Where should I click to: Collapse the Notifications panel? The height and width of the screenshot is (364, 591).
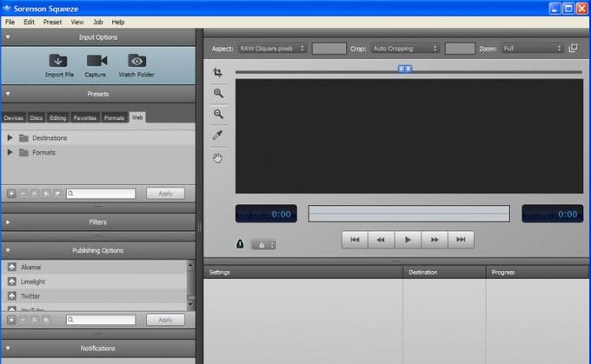tap(8, 348)
